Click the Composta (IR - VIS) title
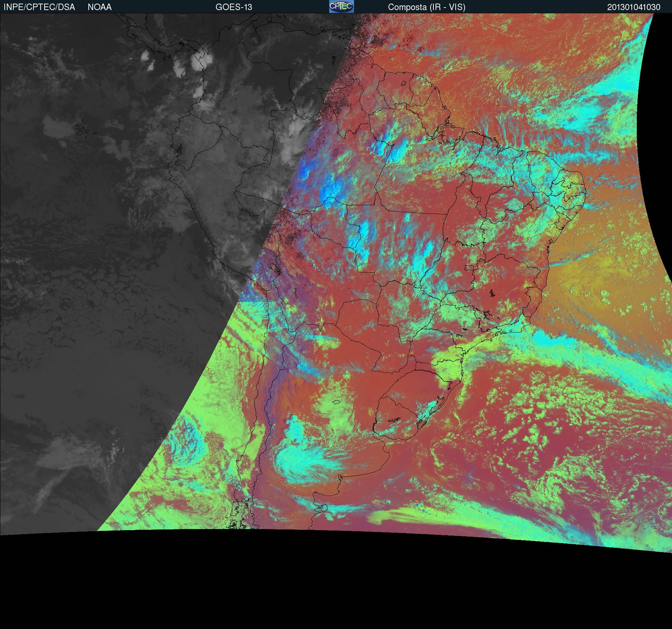Viewport: 672px width, 629px height. 427,7
